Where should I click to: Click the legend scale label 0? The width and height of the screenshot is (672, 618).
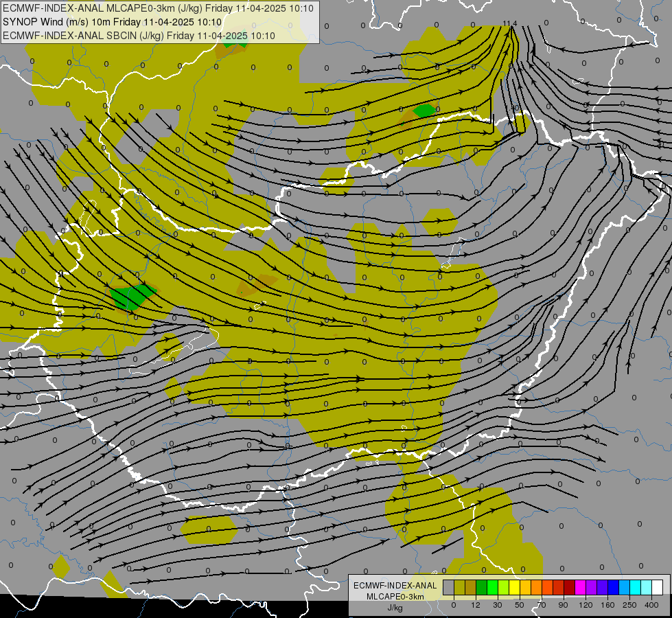click(x=454, y=605)
